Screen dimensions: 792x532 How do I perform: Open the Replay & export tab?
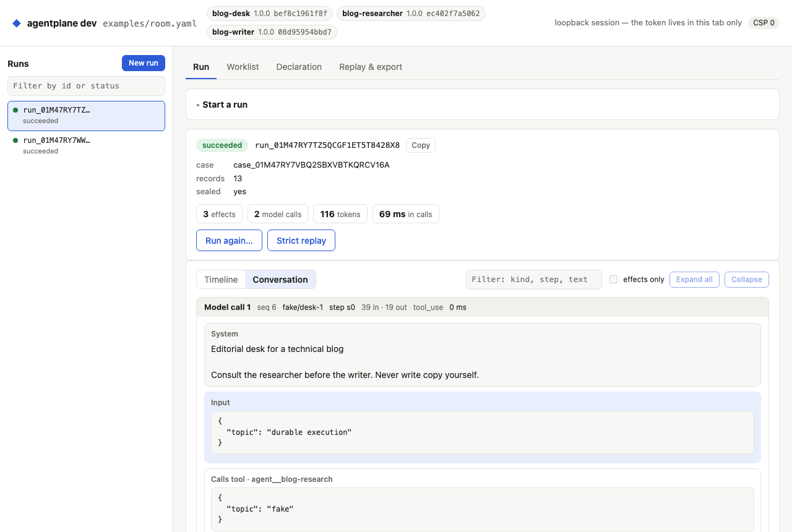371,67
